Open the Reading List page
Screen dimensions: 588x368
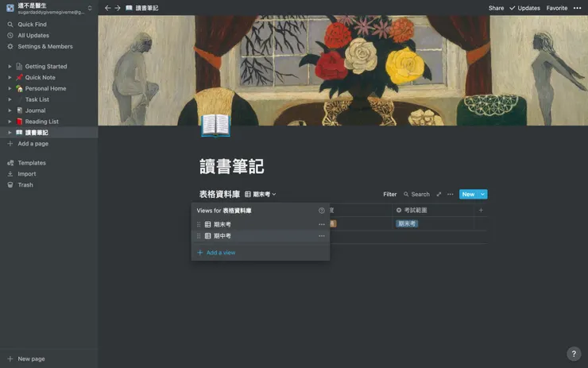[x=41, y=122]
